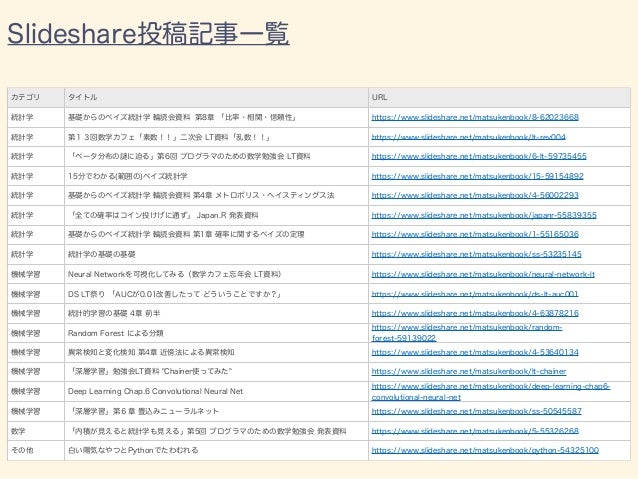Select title 統計的学習の基礎 4章 前半
638x479 pixels.
(x=114, y=313)
